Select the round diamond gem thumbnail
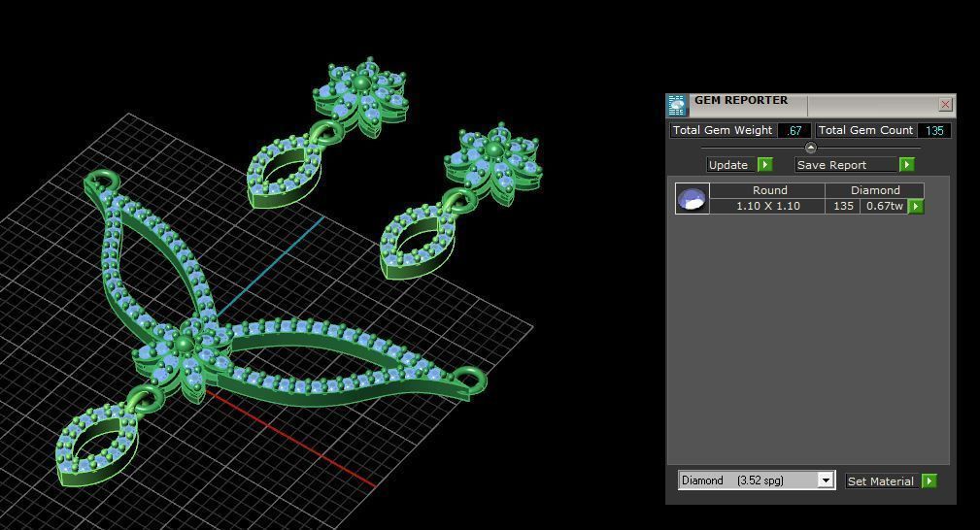The height and width of the screenshot is (530, 980). click(x=692, y=198)
